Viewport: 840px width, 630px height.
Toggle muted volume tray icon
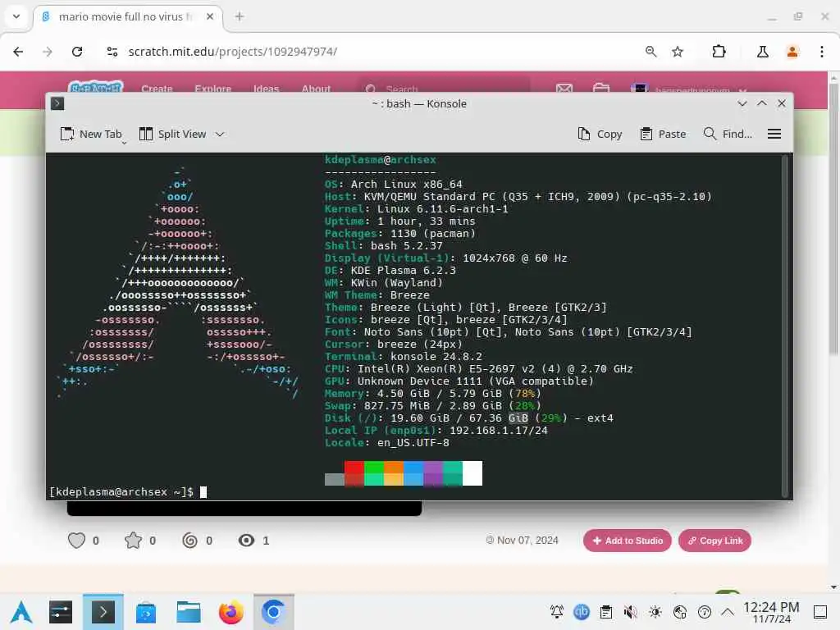click(x=631, y=612)
